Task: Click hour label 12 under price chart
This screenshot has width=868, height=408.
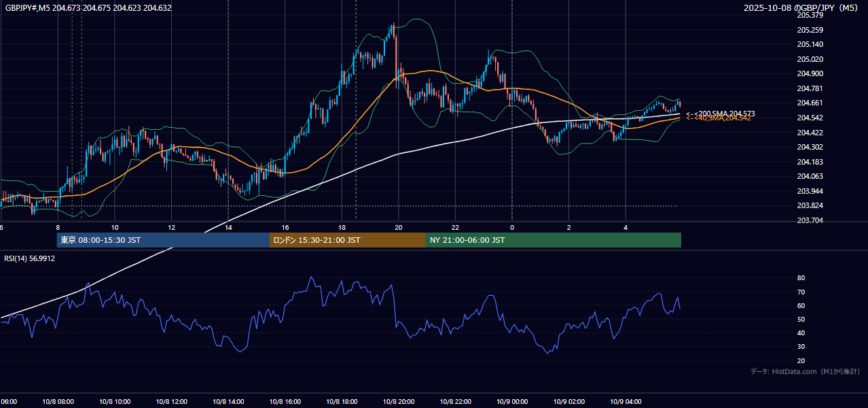Action: point(171,228)
